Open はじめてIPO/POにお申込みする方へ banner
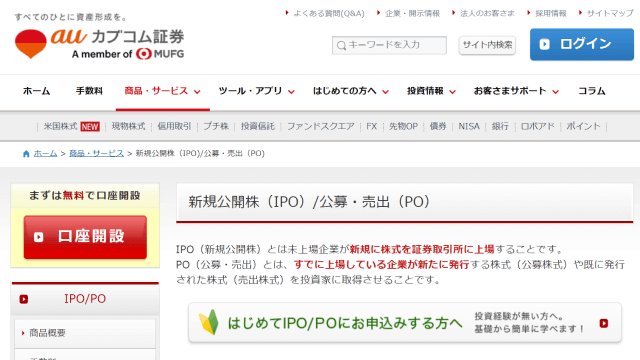Viewport: 640px width, 360px height. pos(405,323)
